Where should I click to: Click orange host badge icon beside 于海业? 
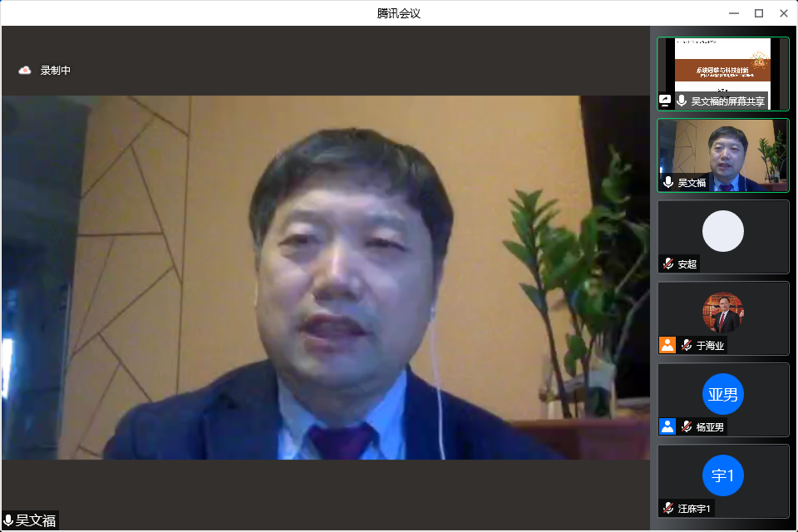click(x=667, y=345)
